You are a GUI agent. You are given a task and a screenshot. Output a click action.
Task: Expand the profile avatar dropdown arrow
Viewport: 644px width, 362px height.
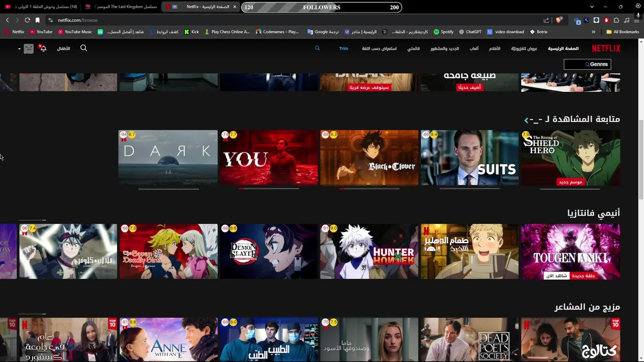click(x=19, y=49)
